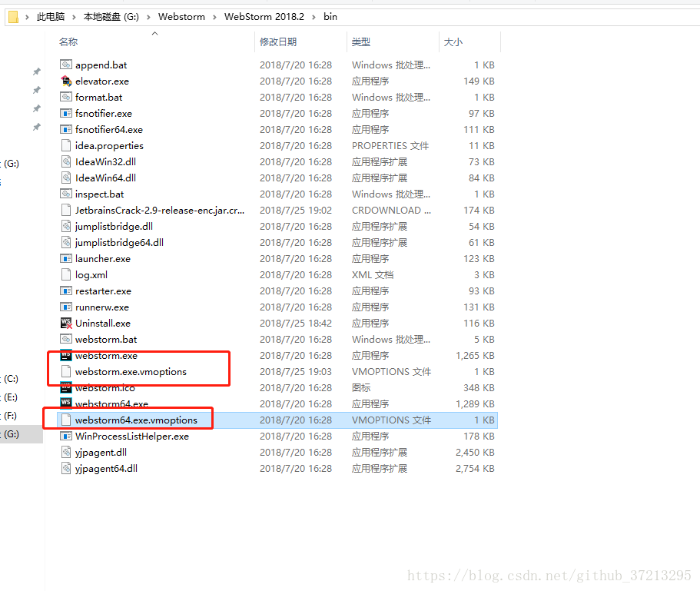This screenshot has height=591, width=700.
Task: Click the launcher.exe file icon
Action: pyautogui.click(x=66, y=258)
